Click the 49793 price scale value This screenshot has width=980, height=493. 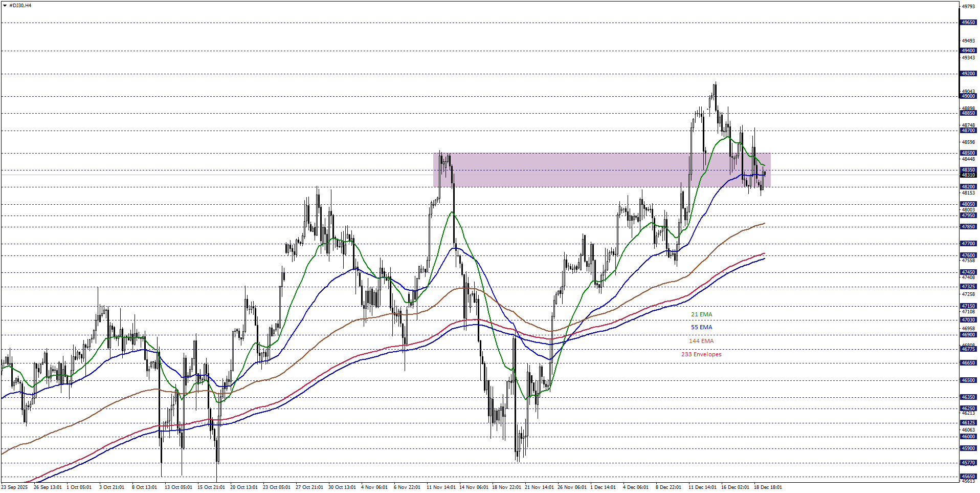click(x=968, y=7)
